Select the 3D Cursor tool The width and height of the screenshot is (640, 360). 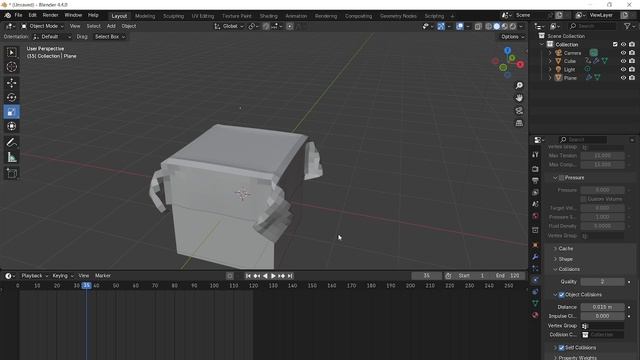tap(11, 67)
